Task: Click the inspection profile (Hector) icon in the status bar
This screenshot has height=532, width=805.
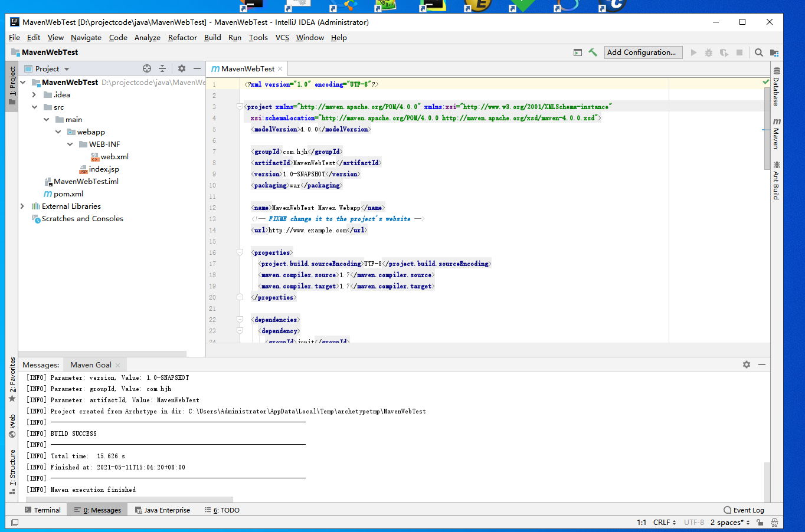Action: coord(774,523)
